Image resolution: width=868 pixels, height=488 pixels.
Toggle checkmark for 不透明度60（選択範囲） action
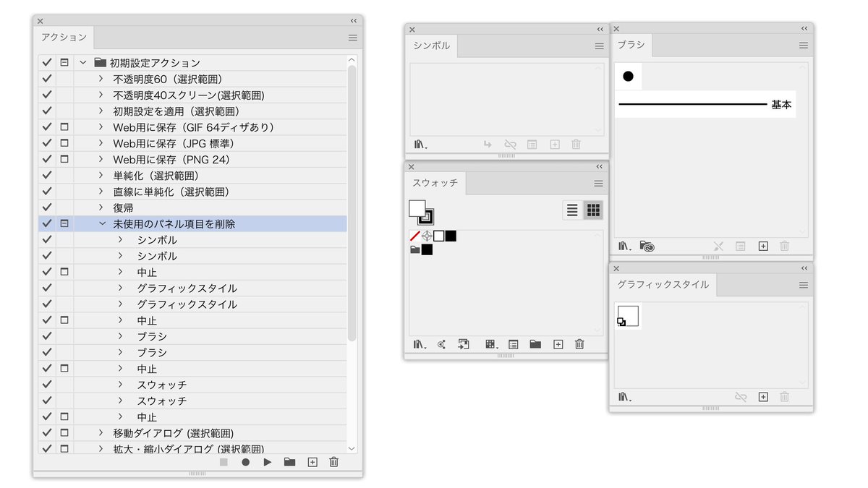(x=47, y=79)
